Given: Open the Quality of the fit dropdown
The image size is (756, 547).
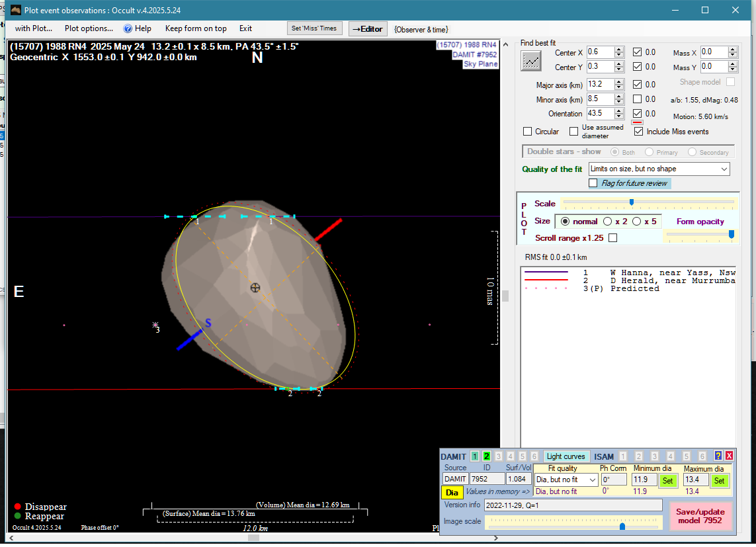Looking at the screenshot, I should 722,169.
